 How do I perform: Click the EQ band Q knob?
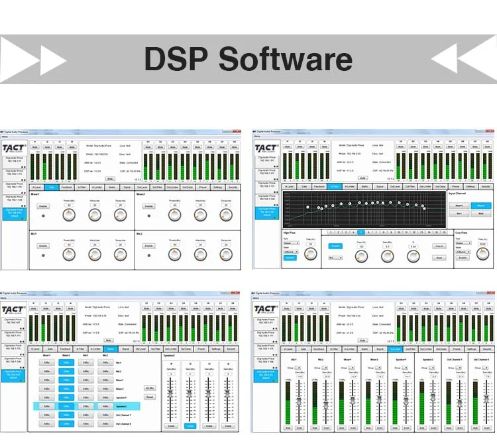click(x=414, y=256)
